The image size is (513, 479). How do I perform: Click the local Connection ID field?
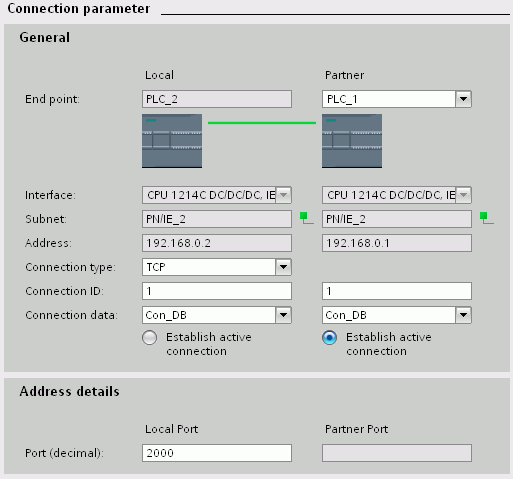[x=217, y=291]
